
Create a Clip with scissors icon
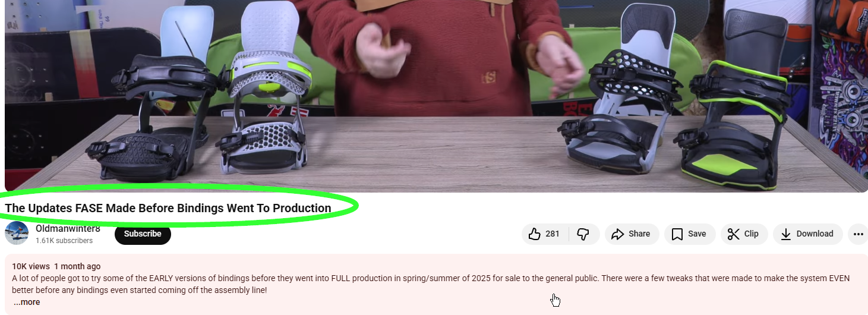[744, 234]
